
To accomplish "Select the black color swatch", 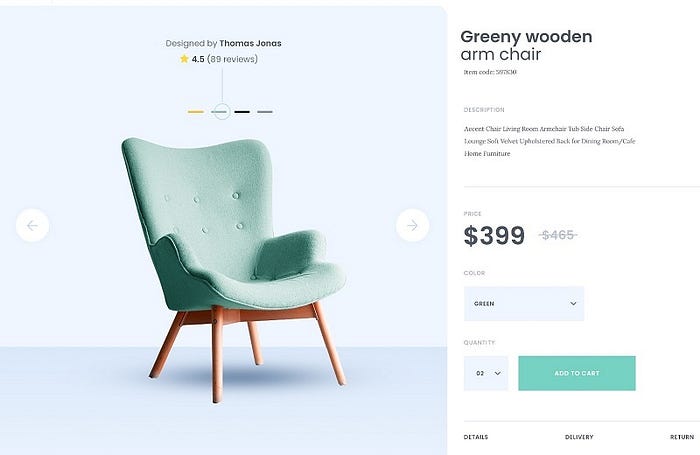I will [242, 112].
